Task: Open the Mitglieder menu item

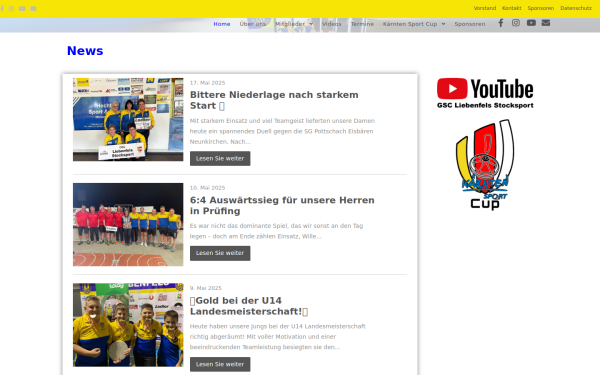Action: 290,24
